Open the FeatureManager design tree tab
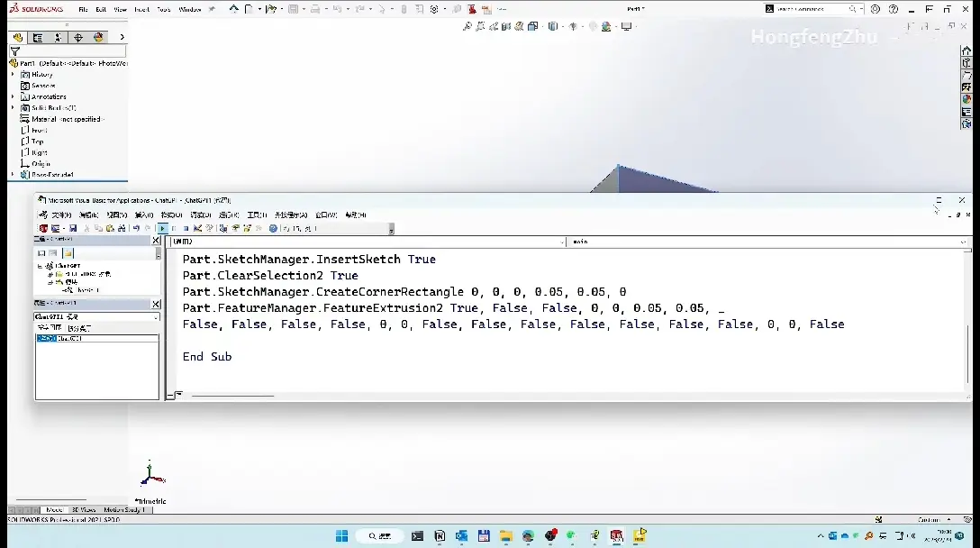This screenshot has width=980, height=548. click(18, 38)
